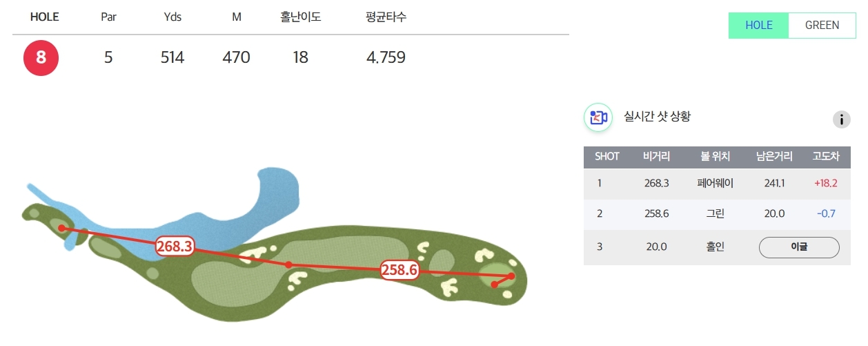Click the real-time shot video camera icon
868x346 pixels.
598,117
